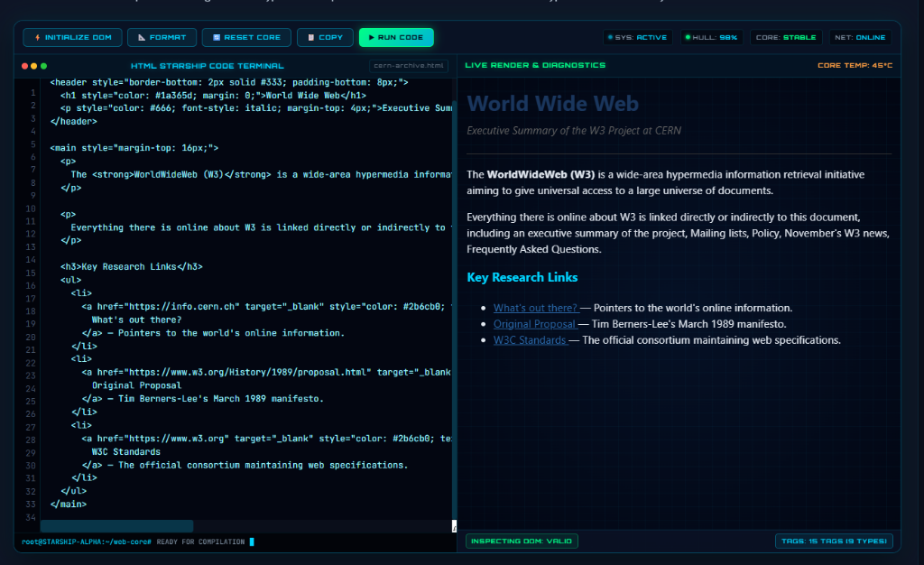Click the TAGS: 15 TAGS badge
The height and width of the screenshot is (565, 924).
click(834, 541)
